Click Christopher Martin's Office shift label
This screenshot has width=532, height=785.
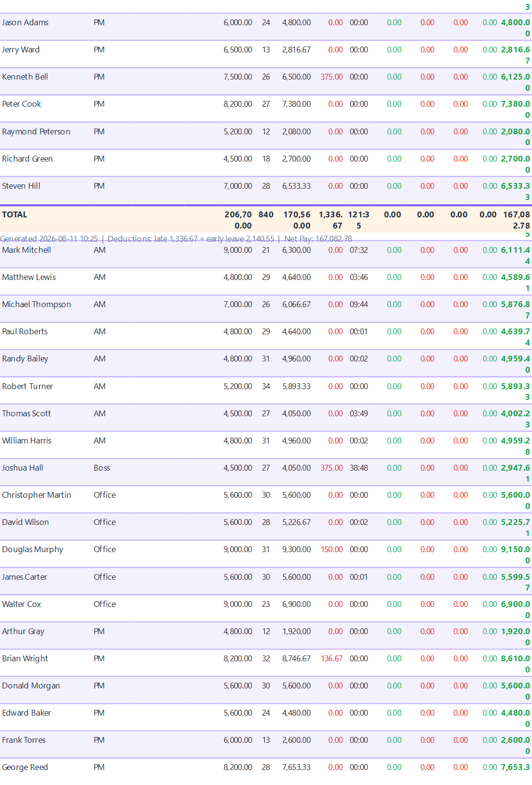point(105,495)
